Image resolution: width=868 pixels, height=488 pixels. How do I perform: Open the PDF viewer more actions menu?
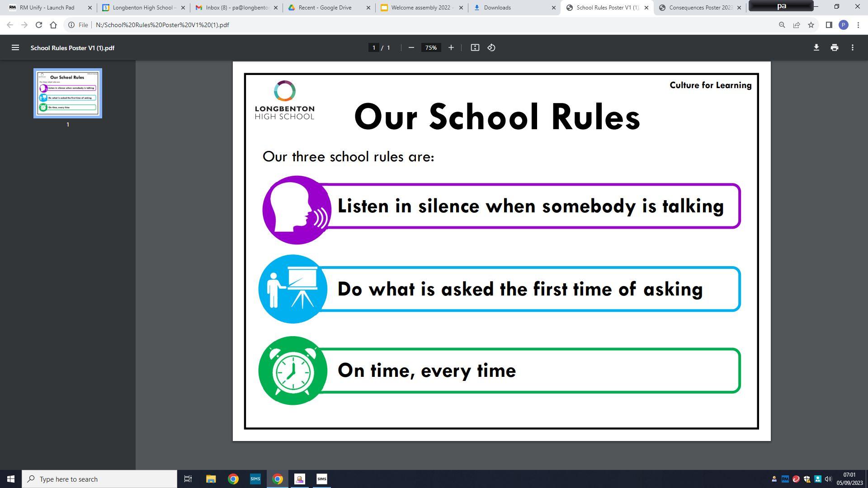tap(852, 47)
